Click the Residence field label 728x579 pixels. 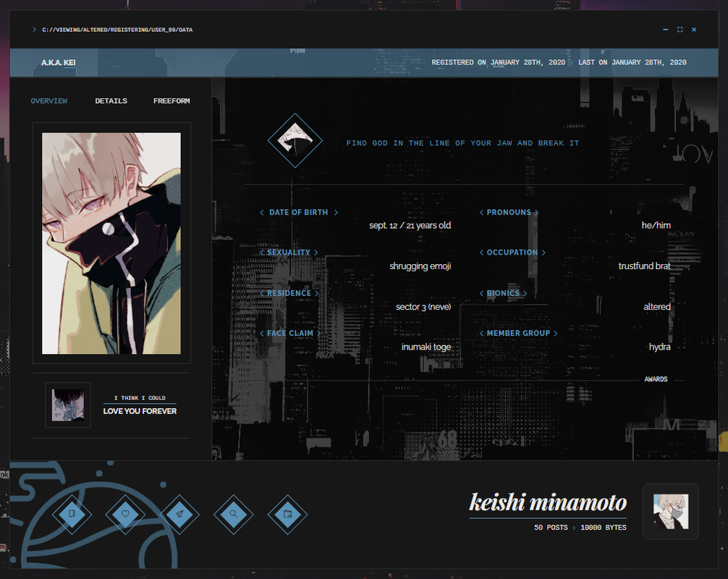289,293
